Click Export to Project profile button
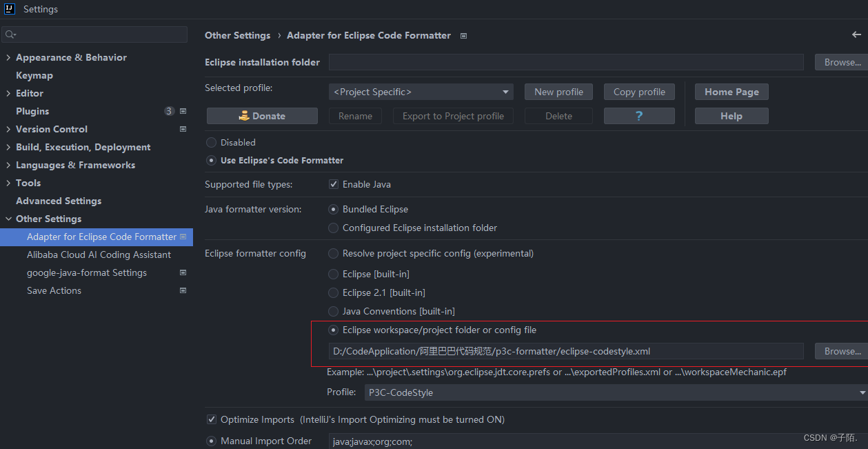Screen dimensions: 868x449 pyautogui.click(x=453, y=116)
